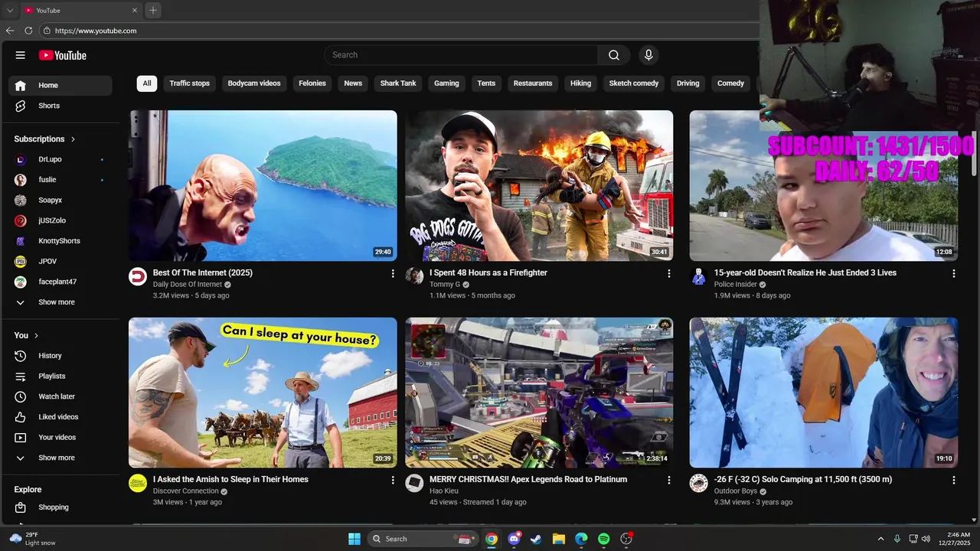980x551 pixels.
Task: Select Felonies filter chip
Action: point(312,83)
